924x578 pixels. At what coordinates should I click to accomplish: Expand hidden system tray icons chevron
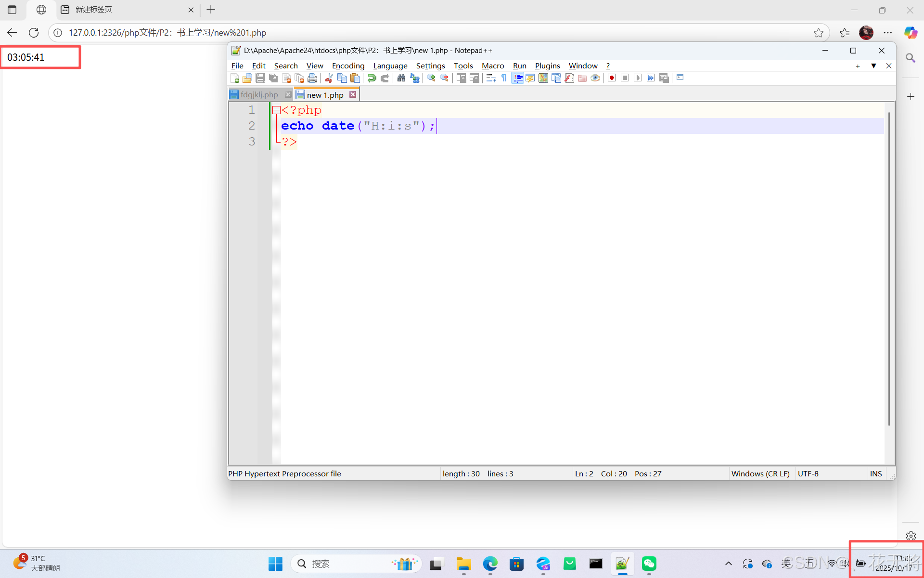(x=728, y=564)
